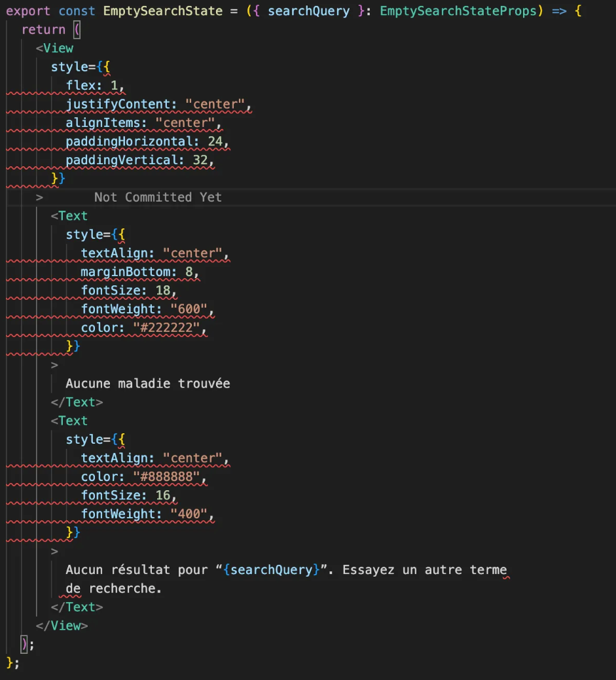The height and width of the screenshot is (680, 616).
Task: Click the 'flex: 1' style line
Action: tap(94, 86)
